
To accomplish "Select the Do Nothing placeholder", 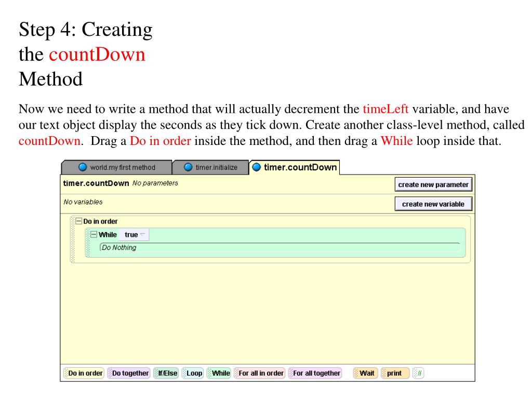I will point(280,248).
